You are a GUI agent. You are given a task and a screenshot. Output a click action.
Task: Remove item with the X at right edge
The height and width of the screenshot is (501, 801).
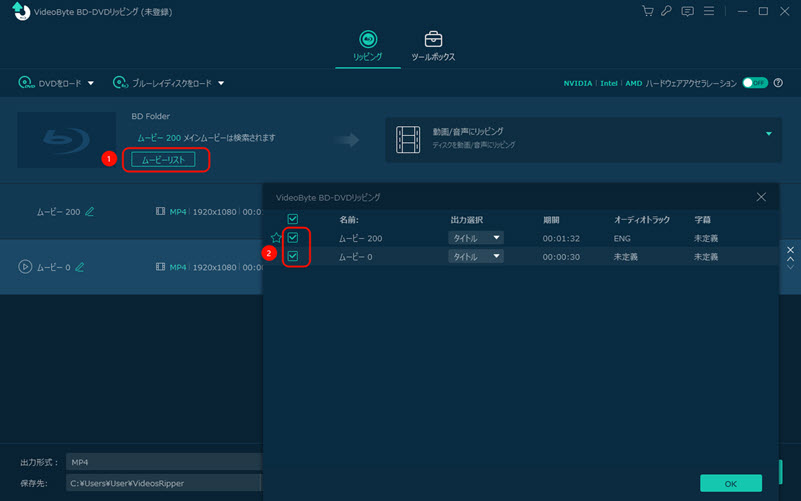point(790,250)
